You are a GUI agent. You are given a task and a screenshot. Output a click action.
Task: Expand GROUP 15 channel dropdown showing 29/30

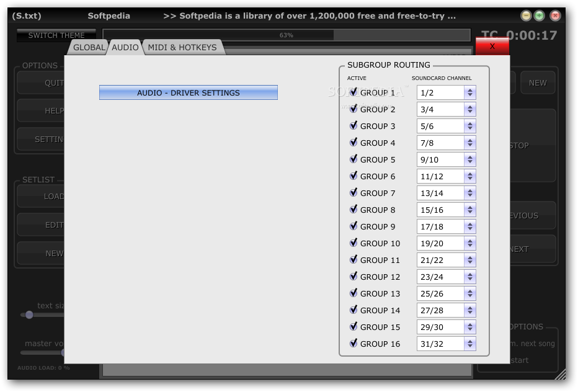pyautogui.click(x=446, y=327)
